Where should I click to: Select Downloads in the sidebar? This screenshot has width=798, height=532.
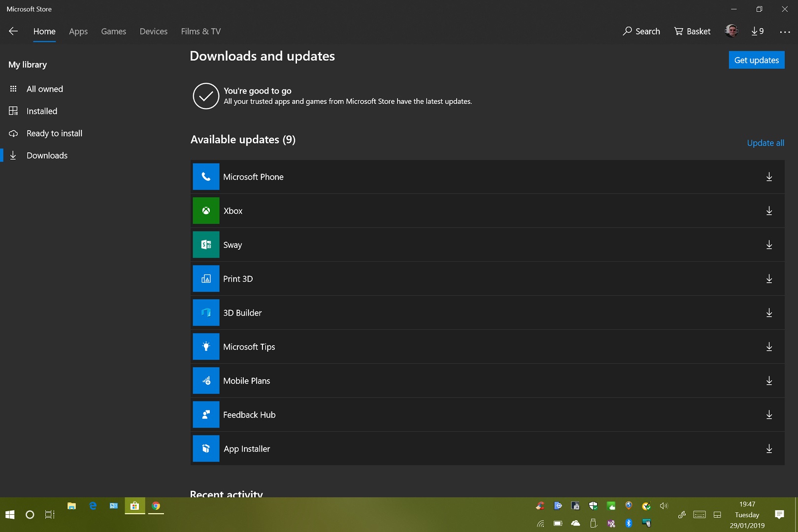click(47, 156)
